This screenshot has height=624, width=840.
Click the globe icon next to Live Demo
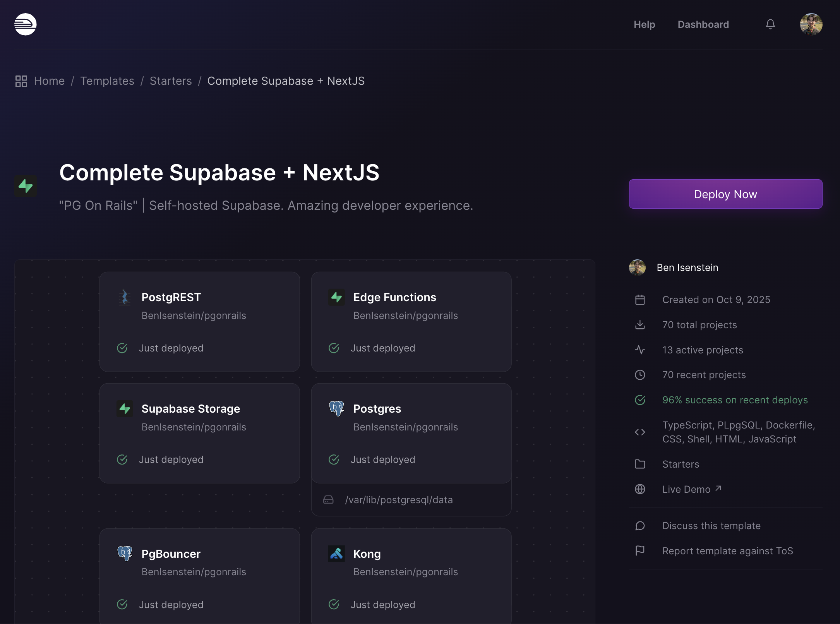640,489
